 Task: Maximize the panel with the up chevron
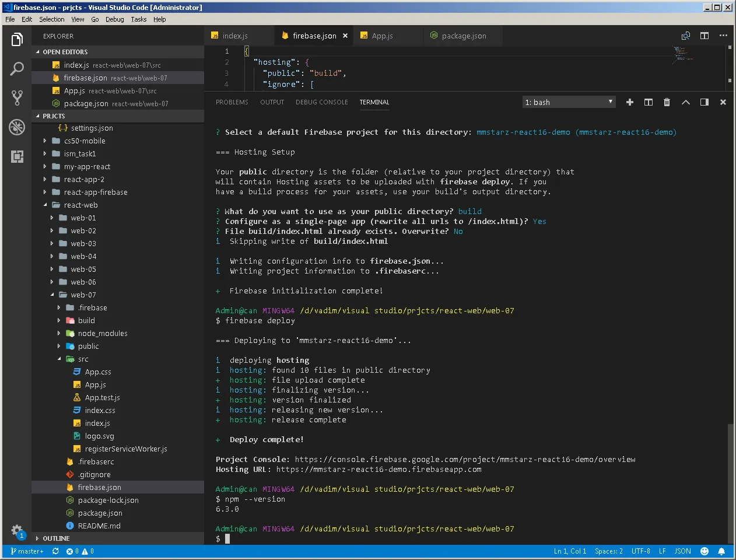tap(685, 102)
